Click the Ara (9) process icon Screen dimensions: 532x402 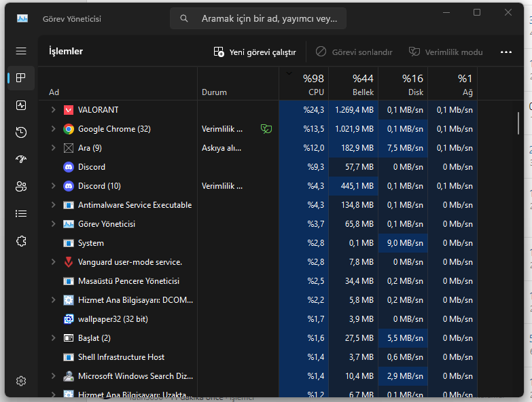pyautogui.click(x=69, y=148)
